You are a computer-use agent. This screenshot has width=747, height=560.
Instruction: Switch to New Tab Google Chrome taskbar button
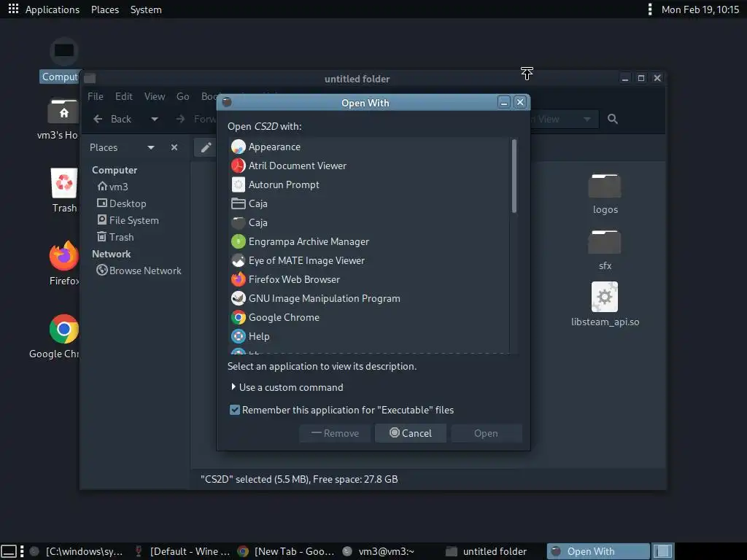pyautogui.click(x=286, y=551)
